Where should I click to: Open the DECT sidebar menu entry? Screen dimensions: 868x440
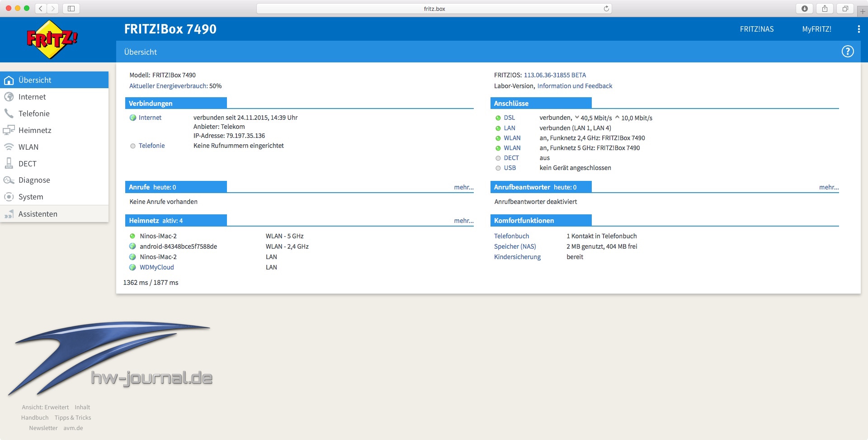[54, 164]
